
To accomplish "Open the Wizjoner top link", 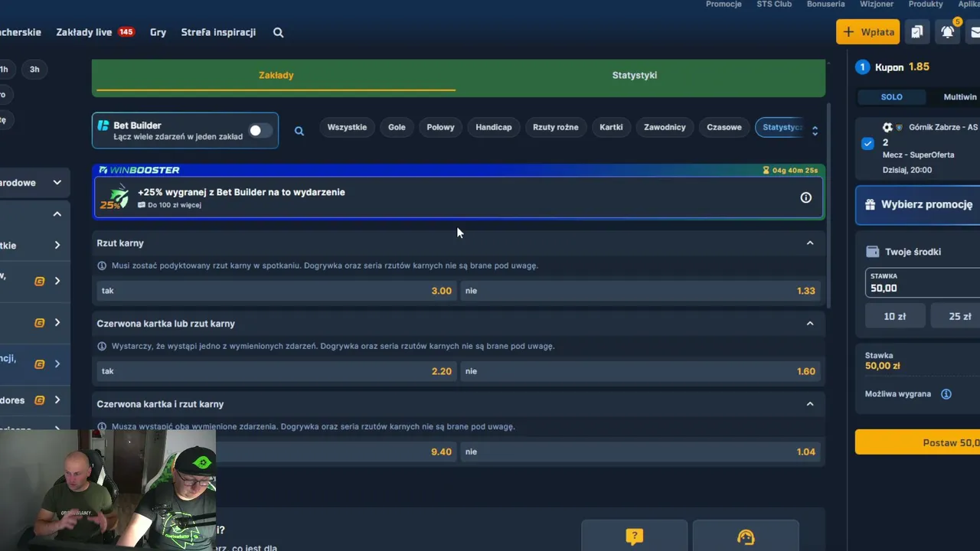I will click(877, 4).
